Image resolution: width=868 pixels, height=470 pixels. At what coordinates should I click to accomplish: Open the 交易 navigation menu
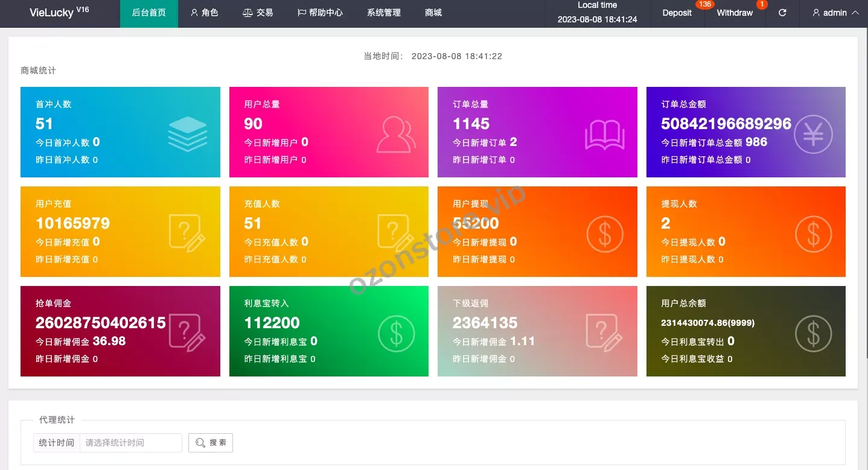tap(258, 13)
